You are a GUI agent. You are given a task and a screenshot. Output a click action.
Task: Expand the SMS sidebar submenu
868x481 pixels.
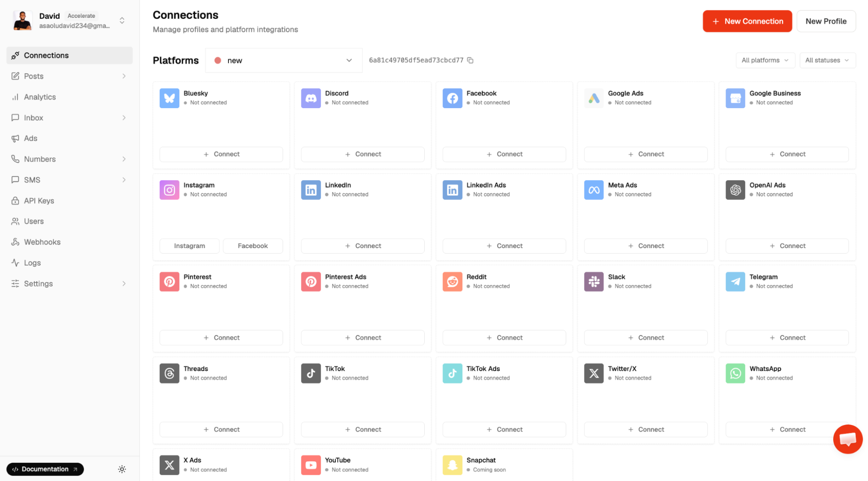[124, 180]
